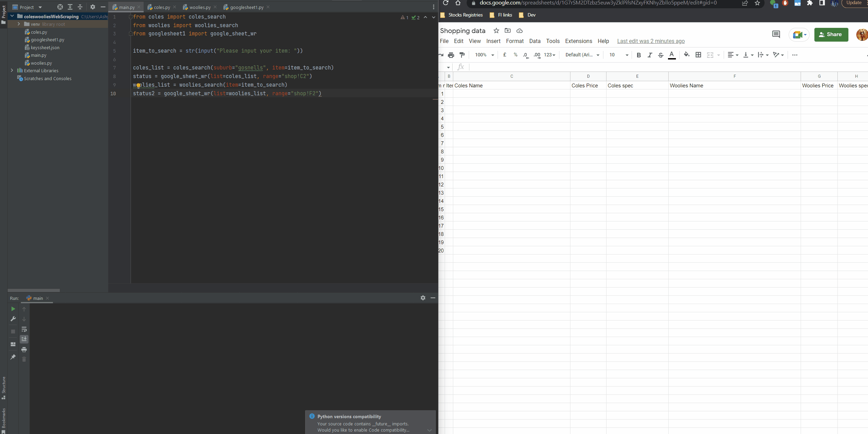This screenshot has width=868, height=434.
Task: Open the font size 10 dropdown
Action: click(x=619, y=55)
